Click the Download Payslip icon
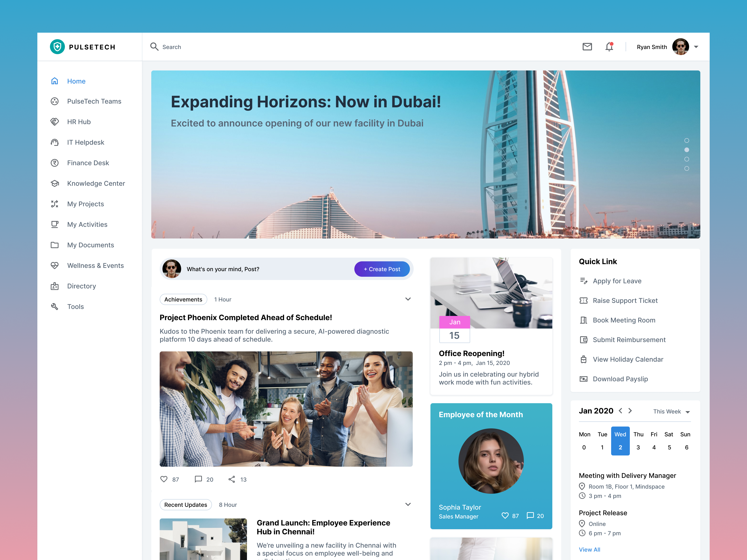The height and width of the screenshot is (560, 747). tap(584, 379)
